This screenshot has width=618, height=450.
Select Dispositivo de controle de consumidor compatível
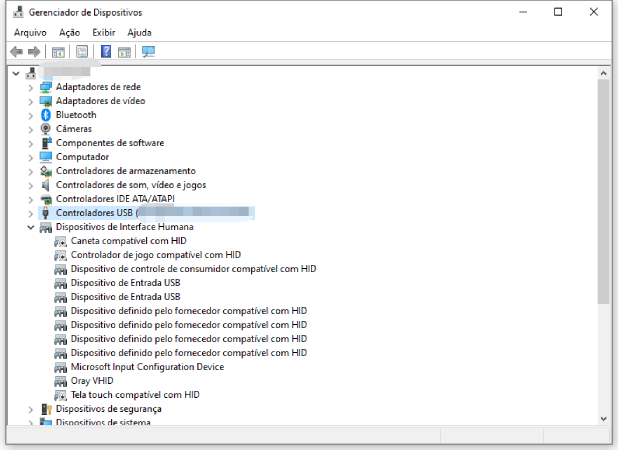click(193, 269)
